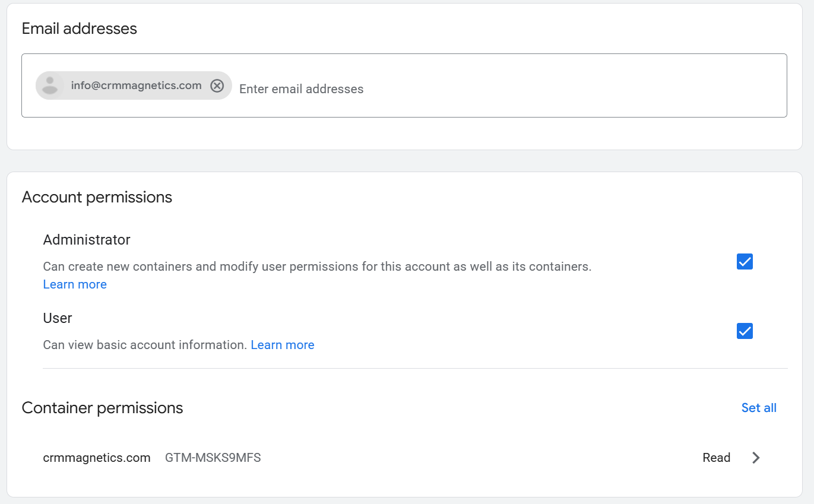This screenshot has width=814, height=504.
Task: Click the Email addresses heading
Action: click(79, 28)
